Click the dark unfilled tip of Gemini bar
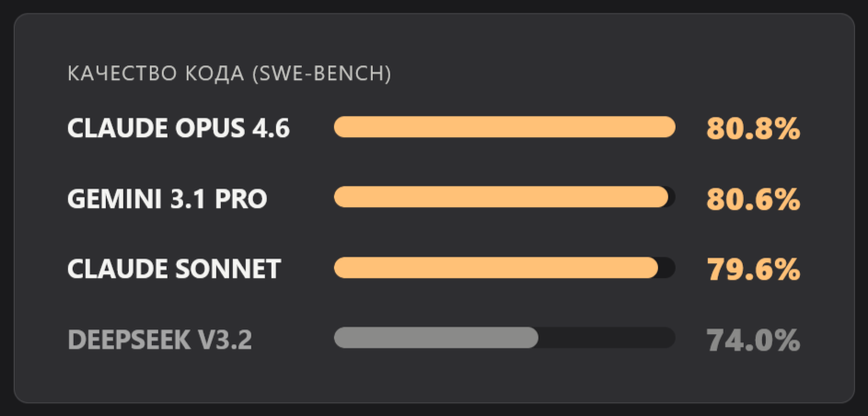 [672, 197]
